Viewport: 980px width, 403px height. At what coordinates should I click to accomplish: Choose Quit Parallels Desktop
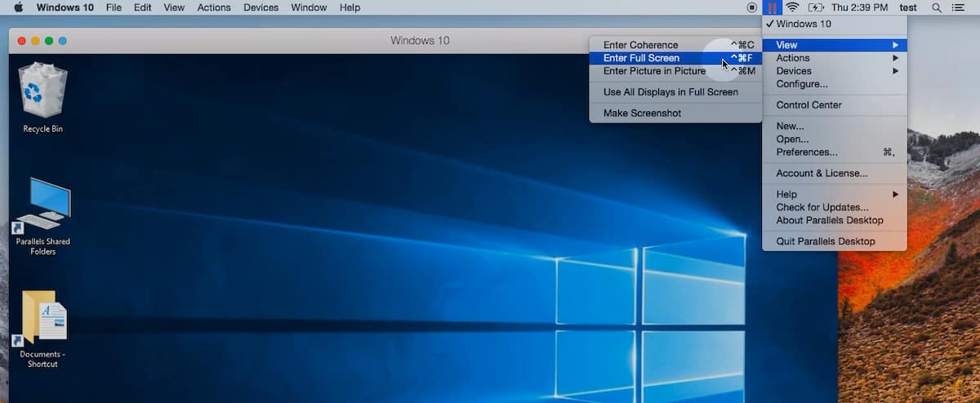835,242
